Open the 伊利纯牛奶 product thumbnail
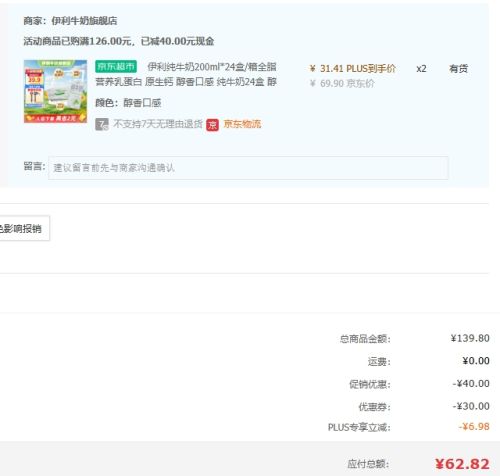Screen dimensions: 500x476 [x=55, y=91]
